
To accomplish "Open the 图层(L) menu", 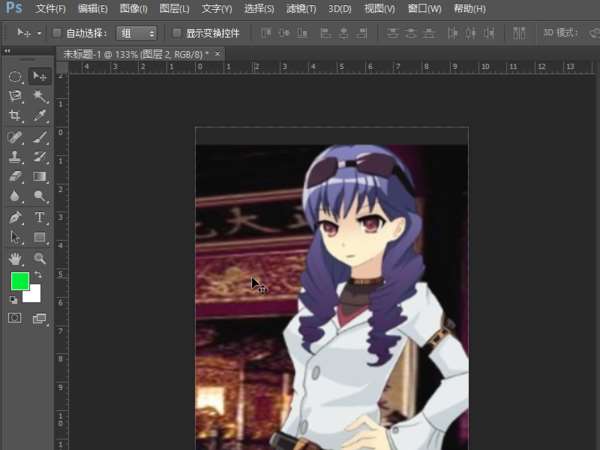I will coord(174,8).
